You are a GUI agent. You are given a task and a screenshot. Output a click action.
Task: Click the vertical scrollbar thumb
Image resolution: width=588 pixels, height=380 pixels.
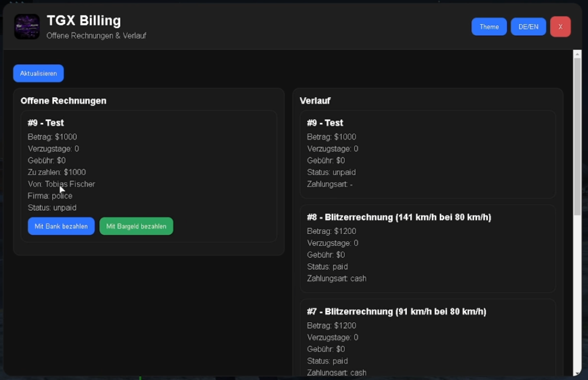(x=577, y=137)
